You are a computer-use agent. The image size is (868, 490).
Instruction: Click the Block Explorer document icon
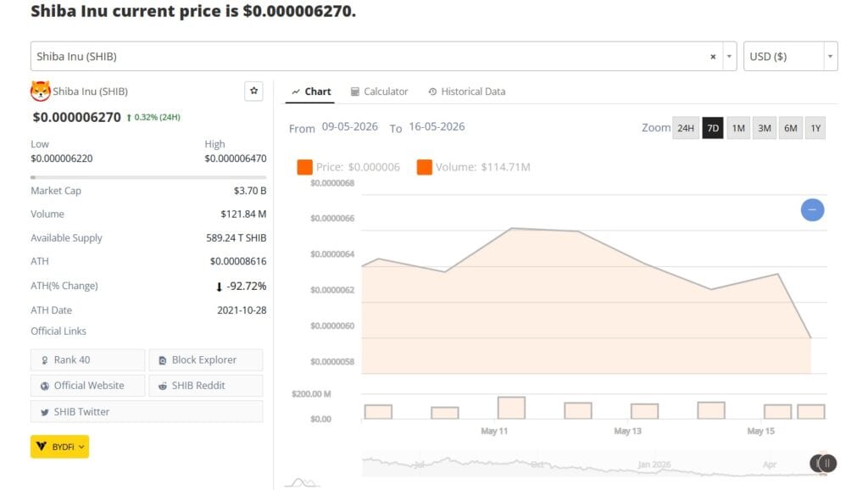(162, 360)
